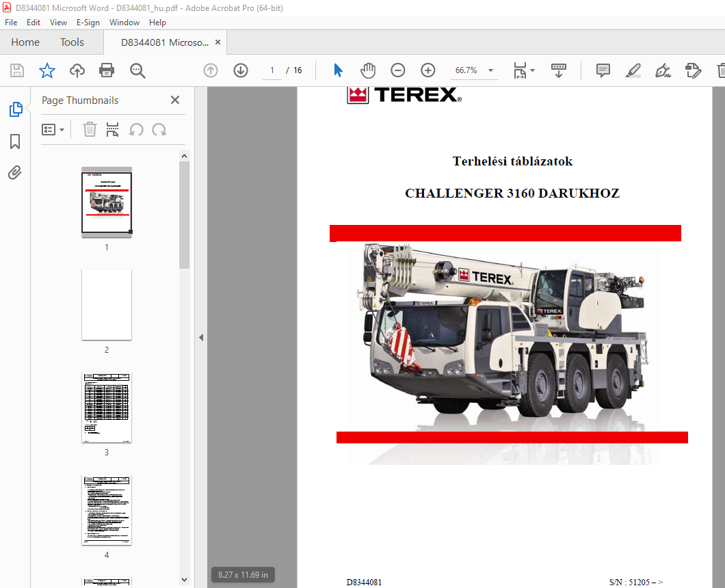Choose the Selection arrow tool
Image resolution: width=725 pixels, height=588 pixels.
click(338, 70)
